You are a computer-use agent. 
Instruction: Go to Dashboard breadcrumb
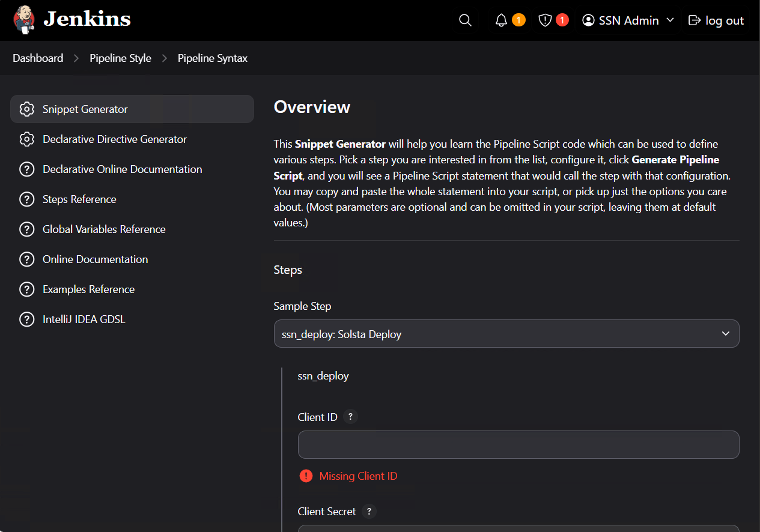click(x=38, y=58)
